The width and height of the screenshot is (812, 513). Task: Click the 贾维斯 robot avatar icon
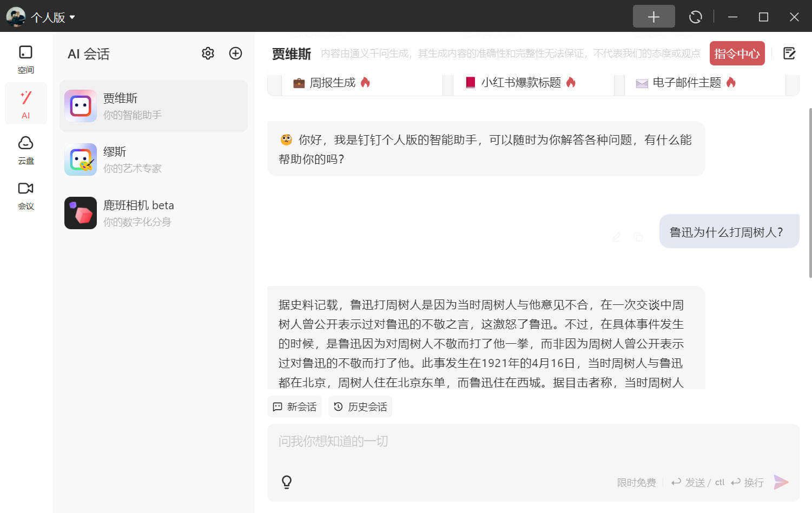pyautogui.click(x=81, y=106)
